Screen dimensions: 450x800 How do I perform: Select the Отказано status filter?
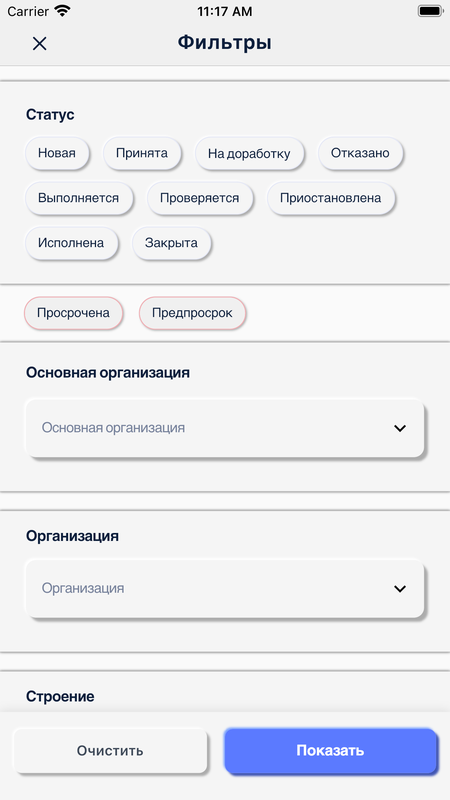360,153
